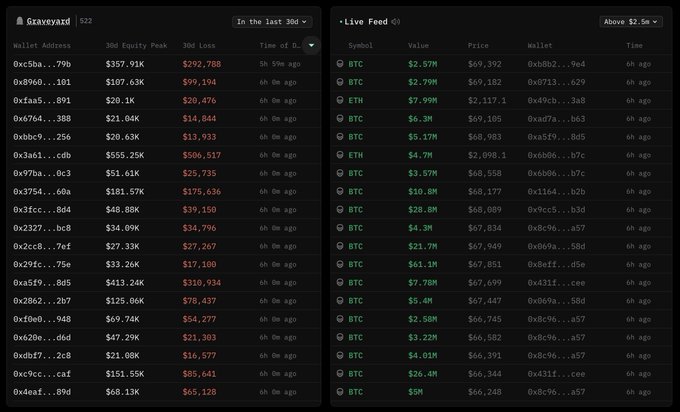Click the $69,392 price cell

tap(484, 64)
